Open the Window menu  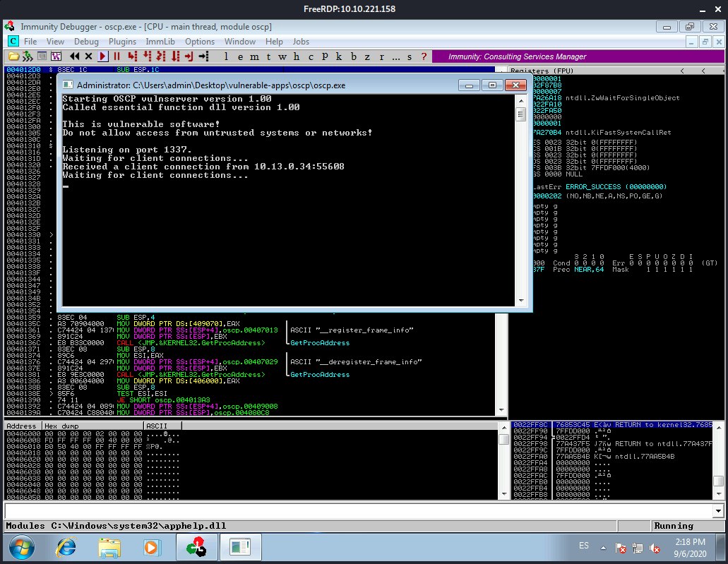point(240,42)
